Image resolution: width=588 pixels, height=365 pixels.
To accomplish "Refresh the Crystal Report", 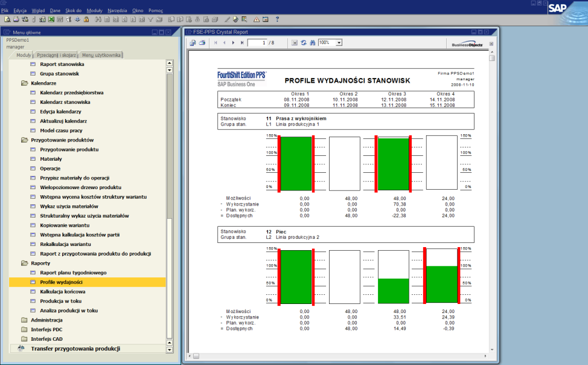I will [304, 43].
